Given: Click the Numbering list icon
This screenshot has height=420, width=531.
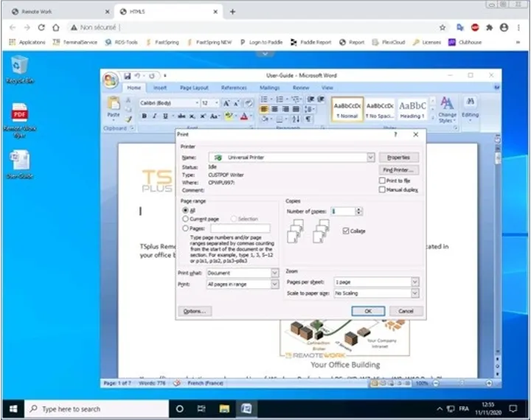Looking at the screenshot, I should [x=280, y=99].
